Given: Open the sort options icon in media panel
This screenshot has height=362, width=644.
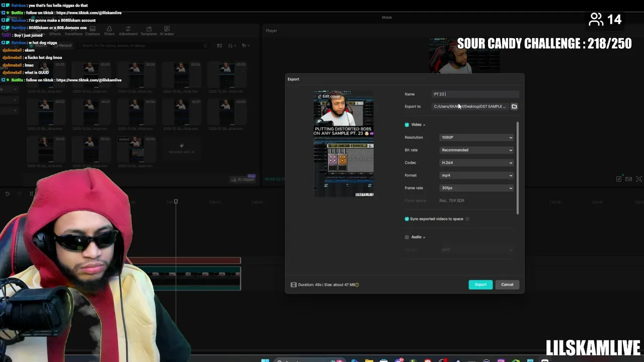Looking at the screenshot, I should coord(232,46).
